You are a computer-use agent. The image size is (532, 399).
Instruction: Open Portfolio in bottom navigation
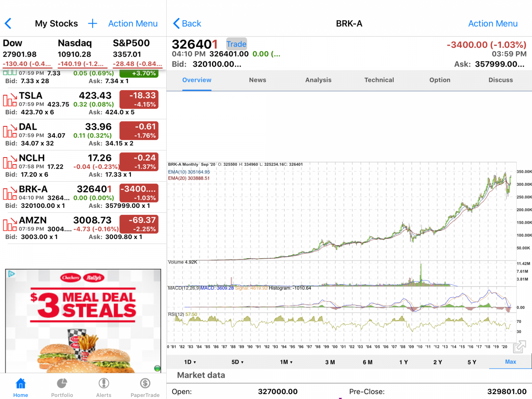point(62,387)
